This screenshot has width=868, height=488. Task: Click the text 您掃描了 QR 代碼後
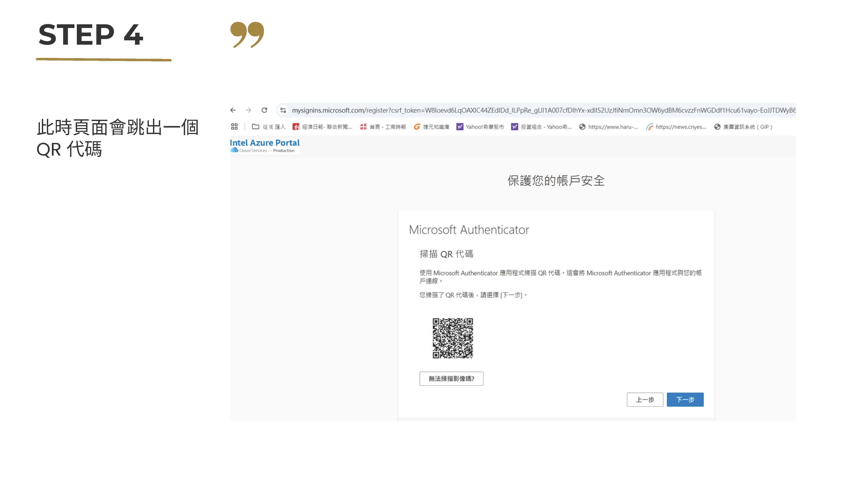point(447,295)
